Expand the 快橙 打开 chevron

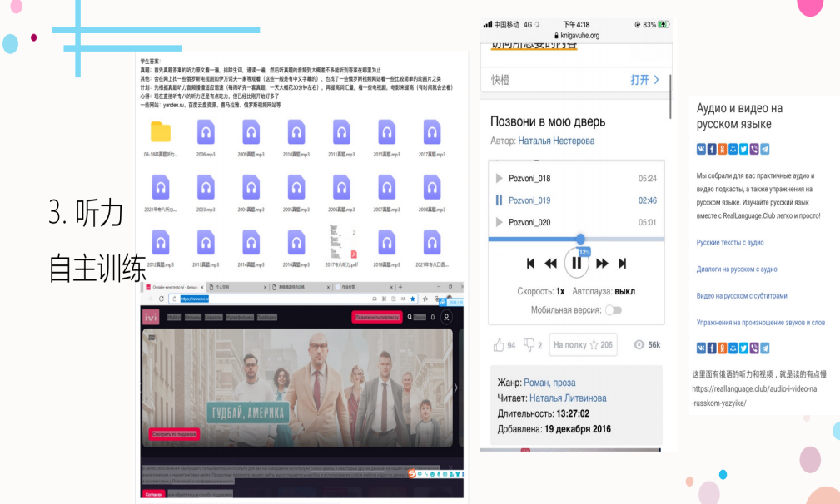[x=656, y=80]
